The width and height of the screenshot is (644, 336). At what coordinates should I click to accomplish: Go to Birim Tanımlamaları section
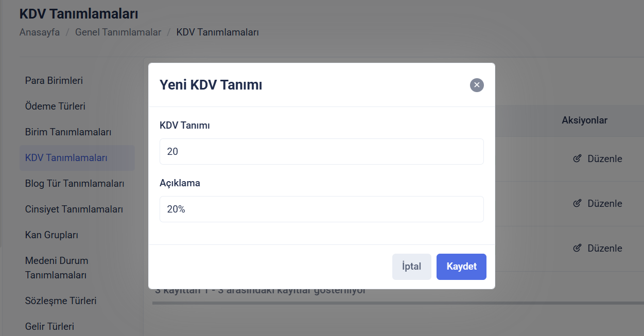click(68, 132)
